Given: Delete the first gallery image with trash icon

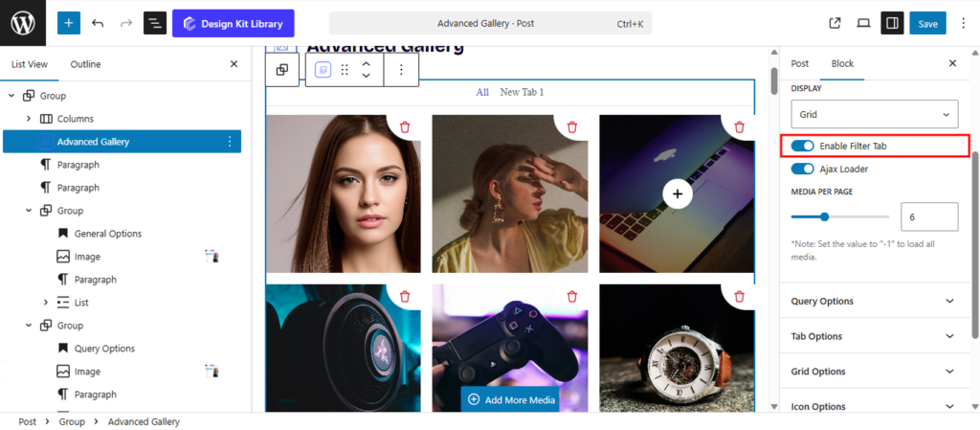Looking at the screenshot, I should [x=405, y=127].
